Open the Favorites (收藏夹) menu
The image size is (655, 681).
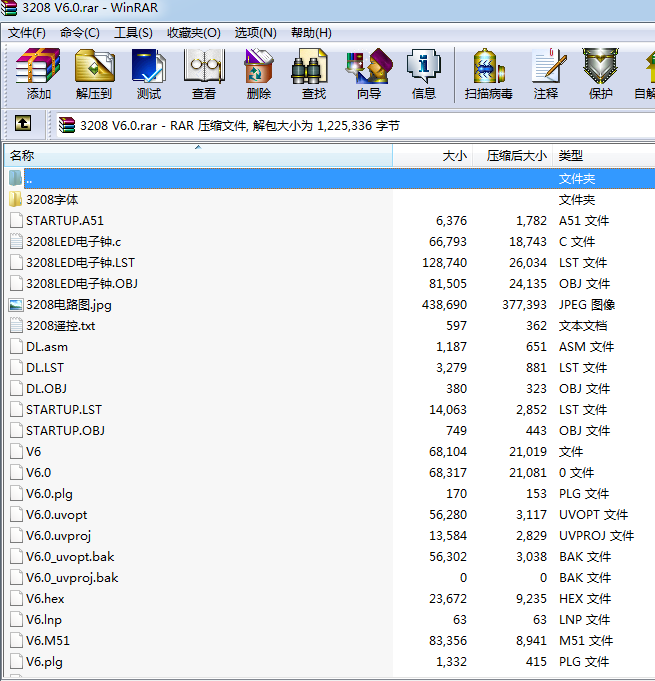(194, 33)
